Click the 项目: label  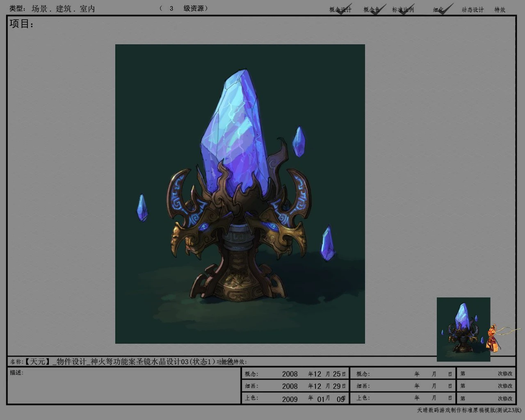click(22, 24)
